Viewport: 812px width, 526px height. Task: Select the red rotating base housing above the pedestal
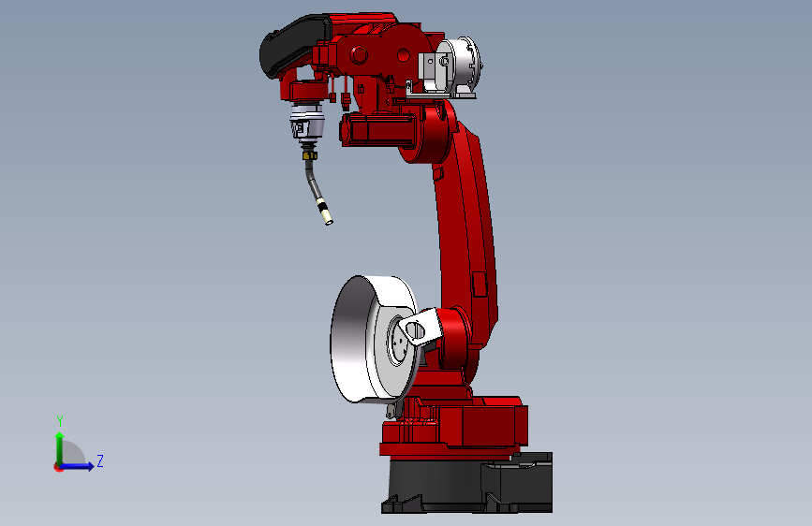[454, 427]
